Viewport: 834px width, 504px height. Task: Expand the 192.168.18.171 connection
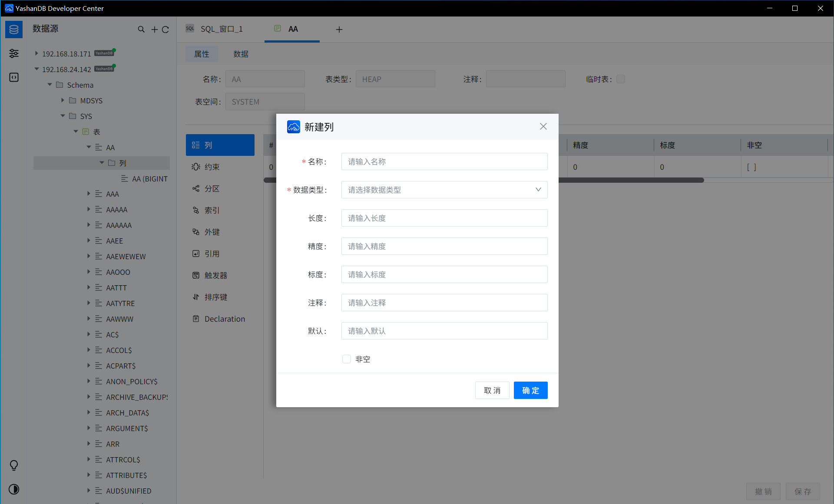(x=36, y=53)
